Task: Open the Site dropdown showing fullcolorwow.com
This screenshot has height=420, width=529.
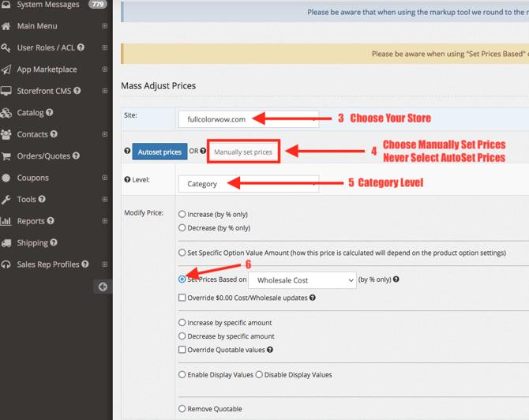Action: [248, 119]
